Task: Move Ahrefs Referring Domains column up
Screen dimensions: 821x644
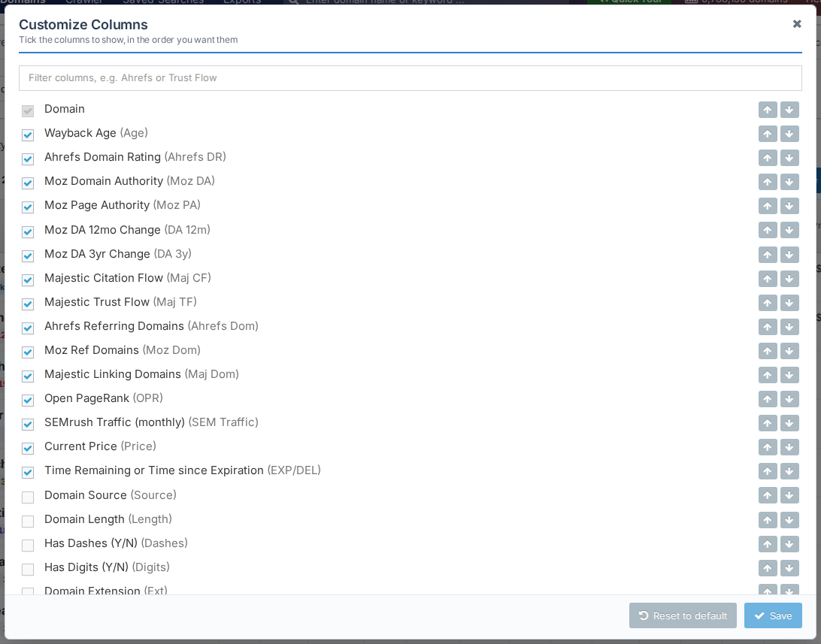Action: [768, 327]
